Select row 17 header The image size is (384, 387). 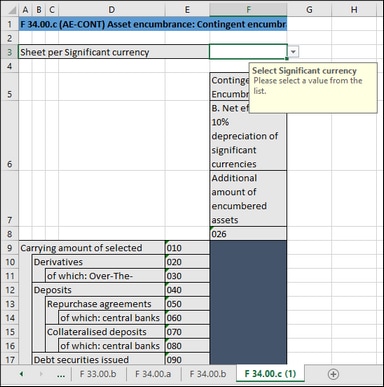coord(9,360)
